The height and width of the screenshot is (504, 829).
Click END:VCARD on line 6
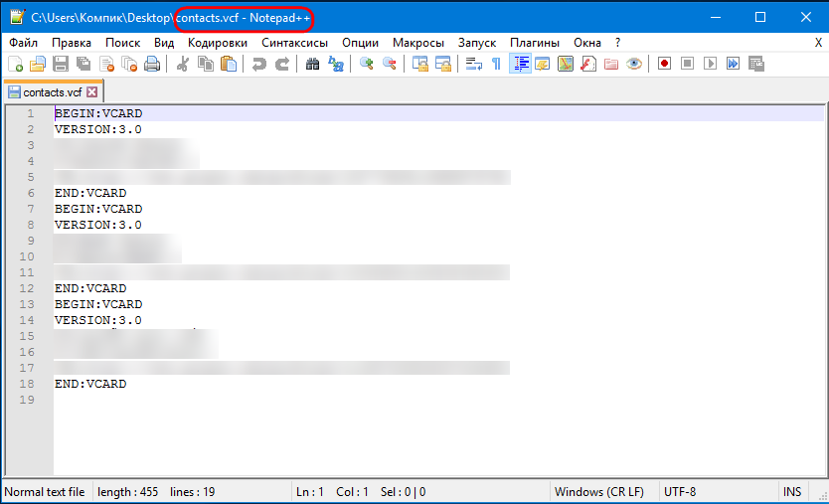[x=90, y=193]
